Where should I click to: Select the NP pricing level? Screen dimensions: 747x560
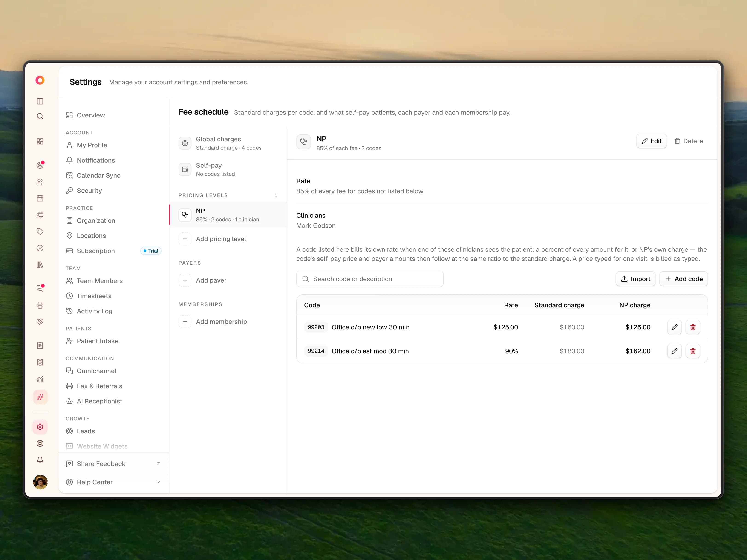coord(228,215)
